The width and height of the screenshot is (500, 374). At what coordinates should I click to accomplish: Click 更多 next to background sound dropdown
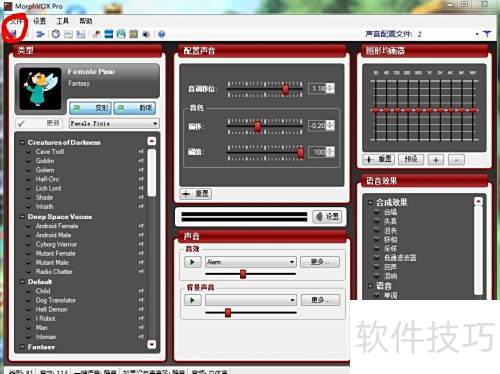320,300
